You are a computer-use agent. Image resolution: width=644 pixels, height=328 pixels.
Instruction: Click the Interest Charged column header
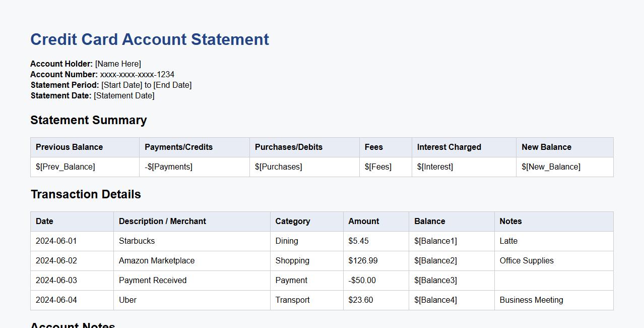[x=449, y=147]
